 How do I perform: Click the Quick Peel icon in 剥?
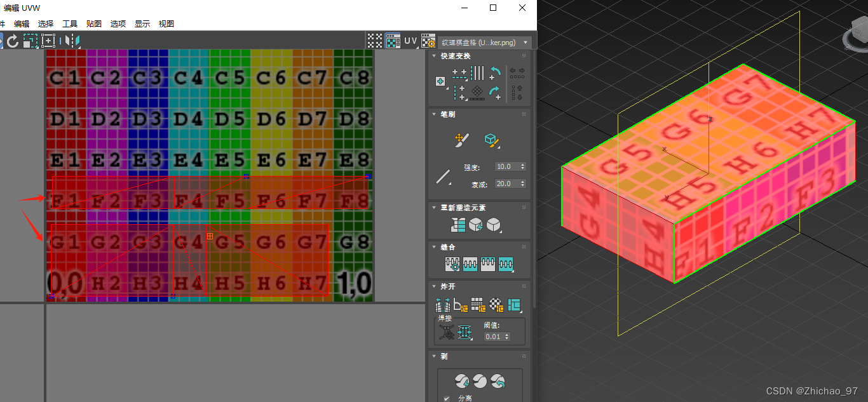pyautogui.click(x=462, y=381)
